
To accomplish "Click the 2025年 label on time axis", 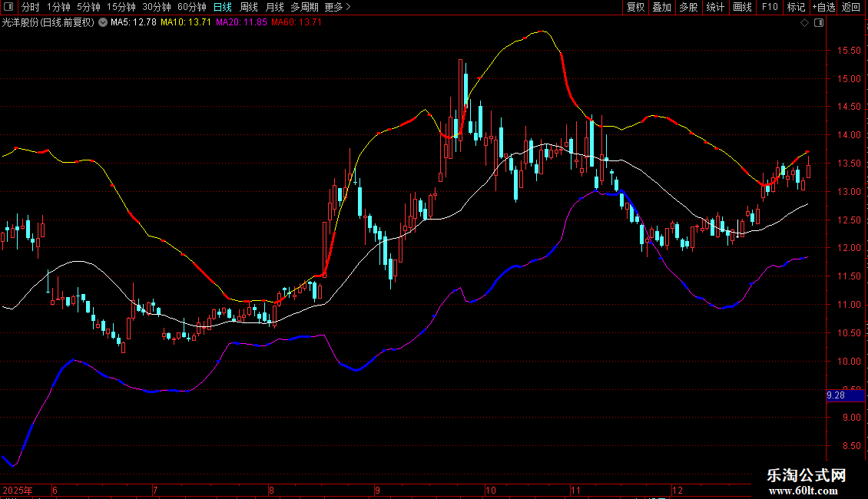I will 18,490.
